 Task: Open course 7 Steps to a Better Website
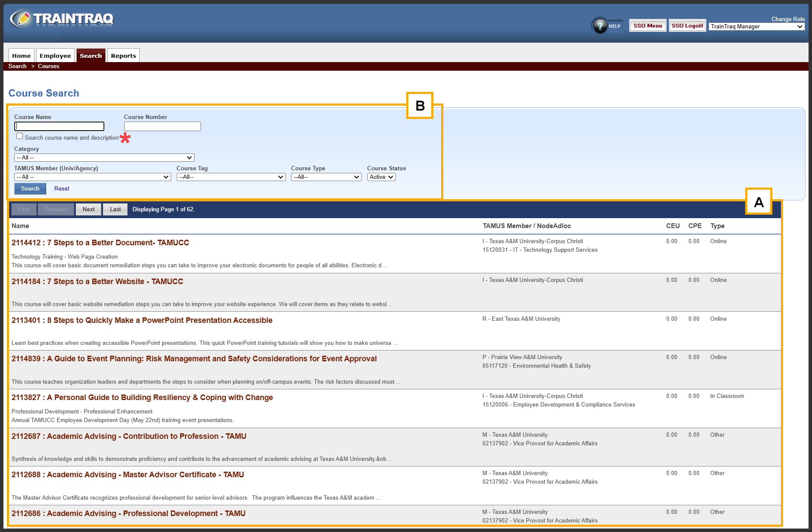(97, 282)
